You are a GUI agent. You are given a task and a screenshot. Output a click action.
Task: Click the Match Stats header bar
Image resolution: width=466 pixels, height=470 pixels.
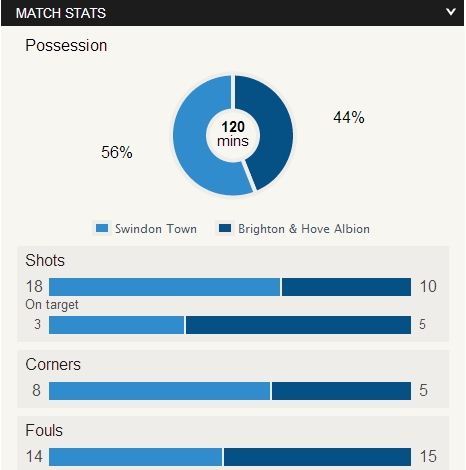pyautogui.click(x=233, y=13)
